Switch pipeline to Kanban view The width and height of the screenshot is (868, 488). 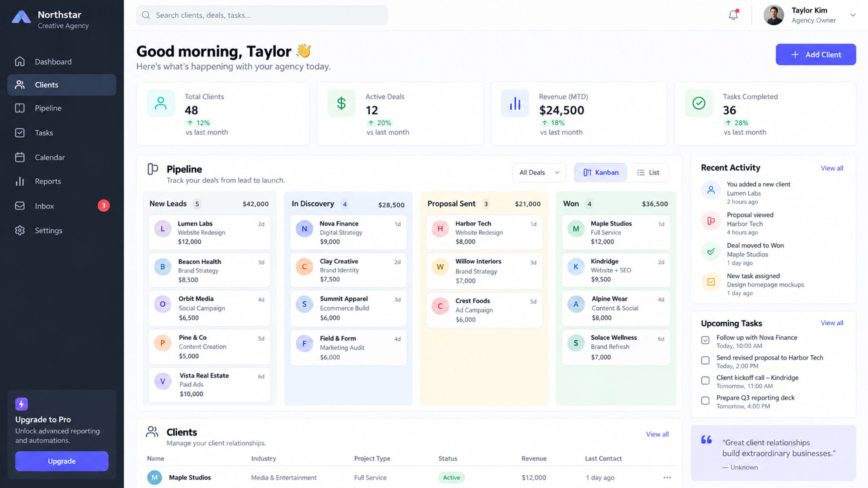click(x=601, y=172)
